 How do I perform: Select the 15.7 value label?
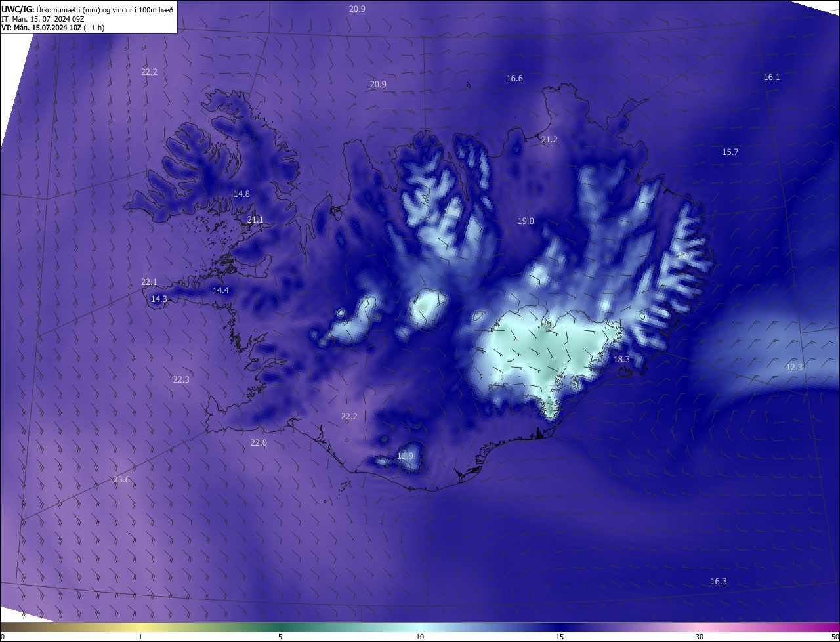[730, 152]
